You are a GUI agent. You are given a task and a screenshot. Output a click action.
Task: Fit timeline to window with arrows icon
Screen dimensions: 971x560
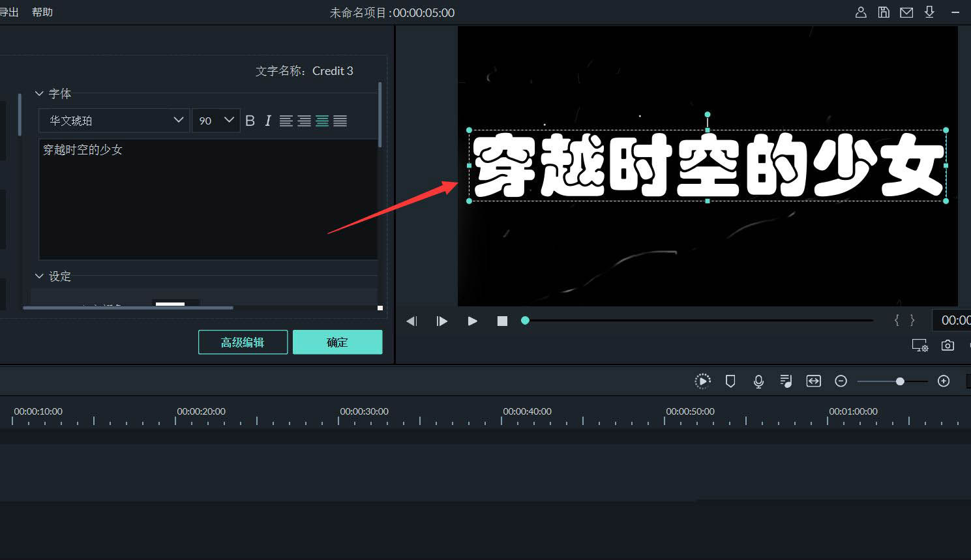click(813, 381)
